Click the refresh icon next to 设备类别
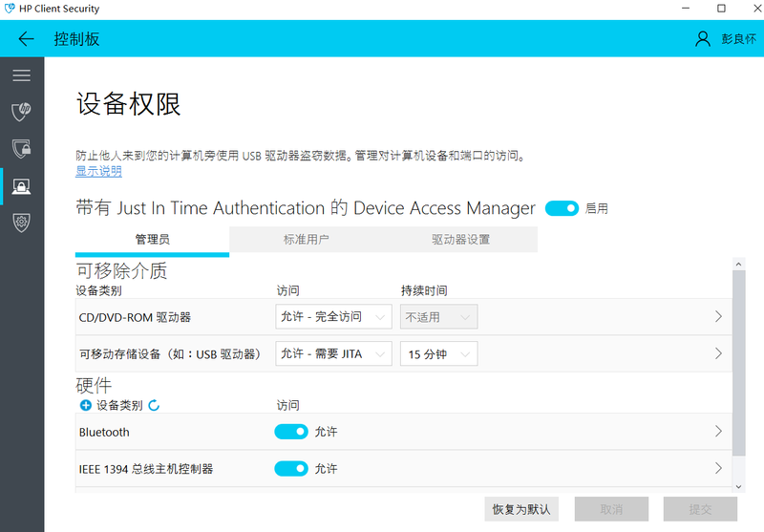This screenshot has height=532, width=764. [154, 405]
